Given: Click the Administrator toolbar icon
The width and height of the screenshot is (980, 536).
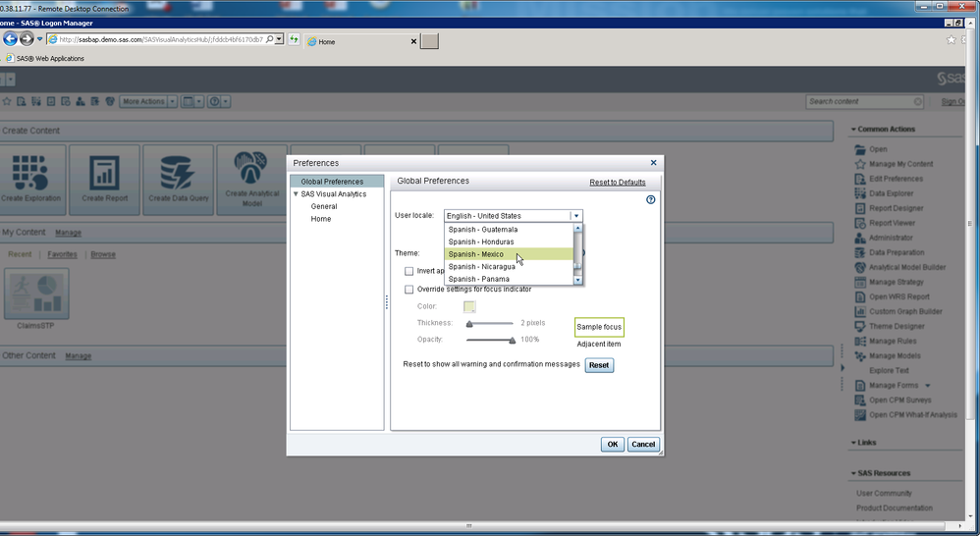Looking at the screenshot, I should 81,101.
